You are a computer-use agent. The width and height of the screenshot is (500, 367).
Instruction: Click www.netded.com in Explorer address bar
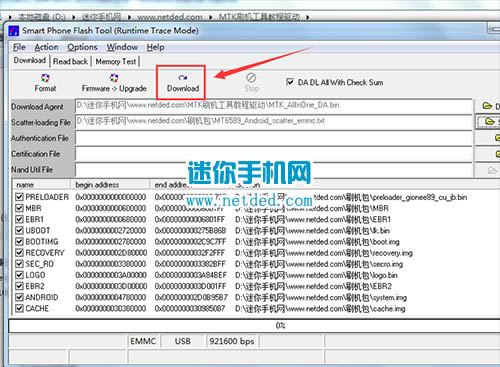click(x=170, y=17)
